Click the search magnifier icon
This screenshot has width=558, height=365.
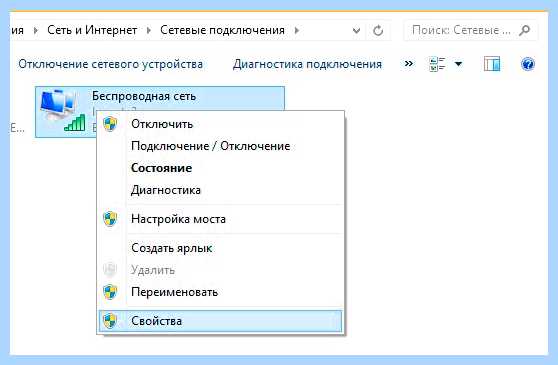pyautogui.click(x=524, y=30)
